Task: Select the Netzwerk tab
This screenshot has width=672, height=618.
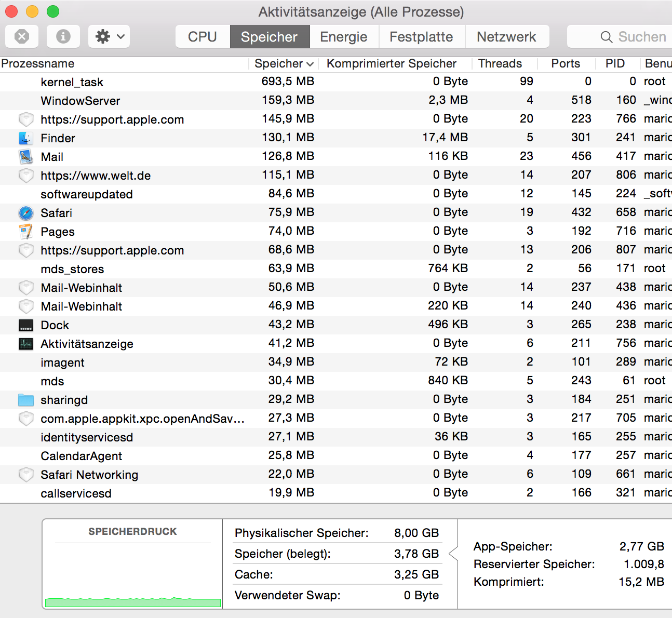Action: 506,37
